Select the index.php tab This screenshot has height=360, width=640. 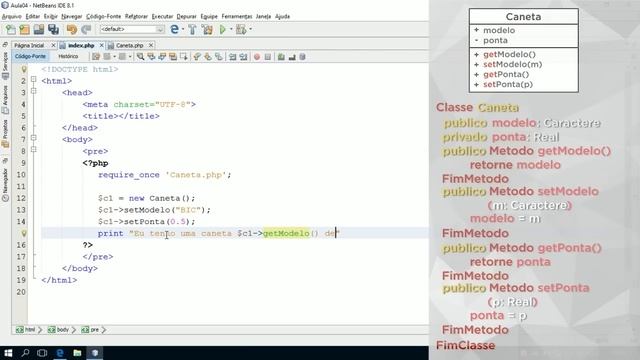point(81,45)
